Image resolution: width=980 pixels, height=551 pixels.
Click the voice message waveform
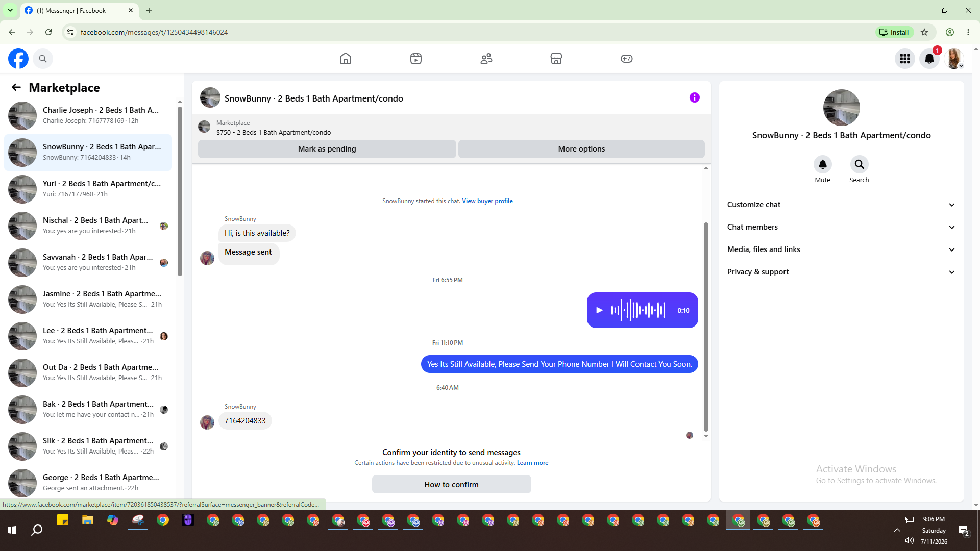[x=638, y=310]
